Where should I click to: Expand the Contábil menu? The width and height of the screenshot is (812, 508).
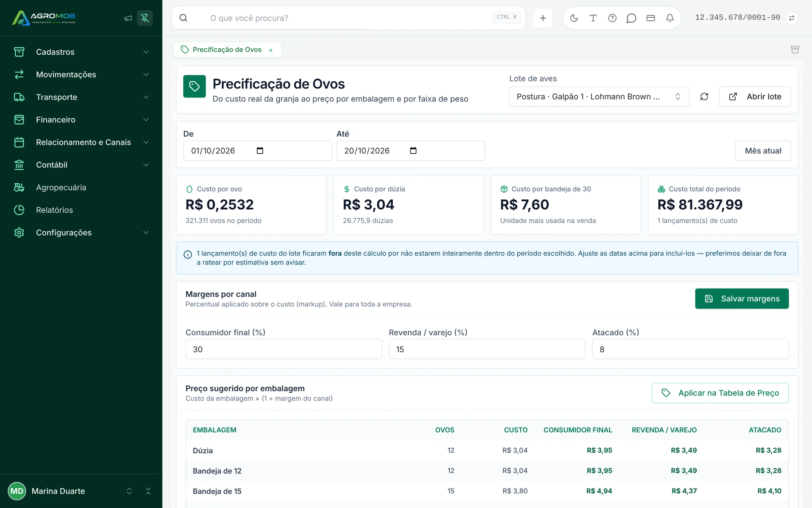point(81,165)
